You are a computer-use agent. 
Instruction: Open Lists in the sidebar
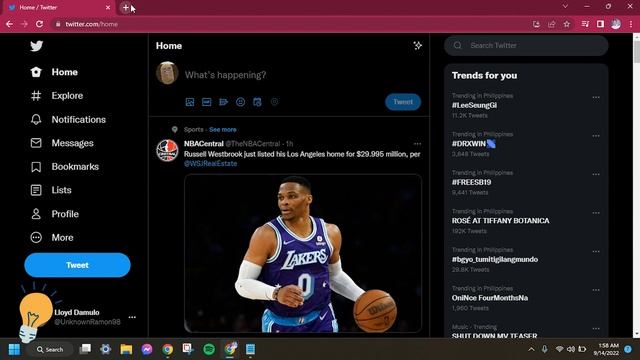point(51,190)
